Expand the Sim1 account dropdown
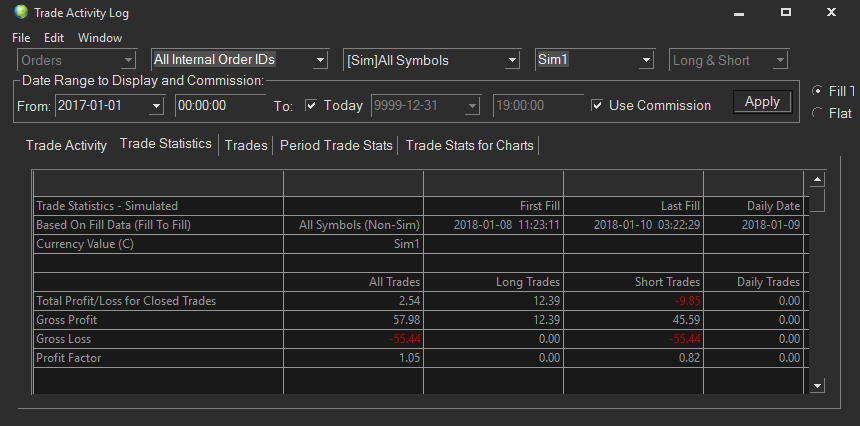Viewport: 860px width, 426px height. coord(646,60)
